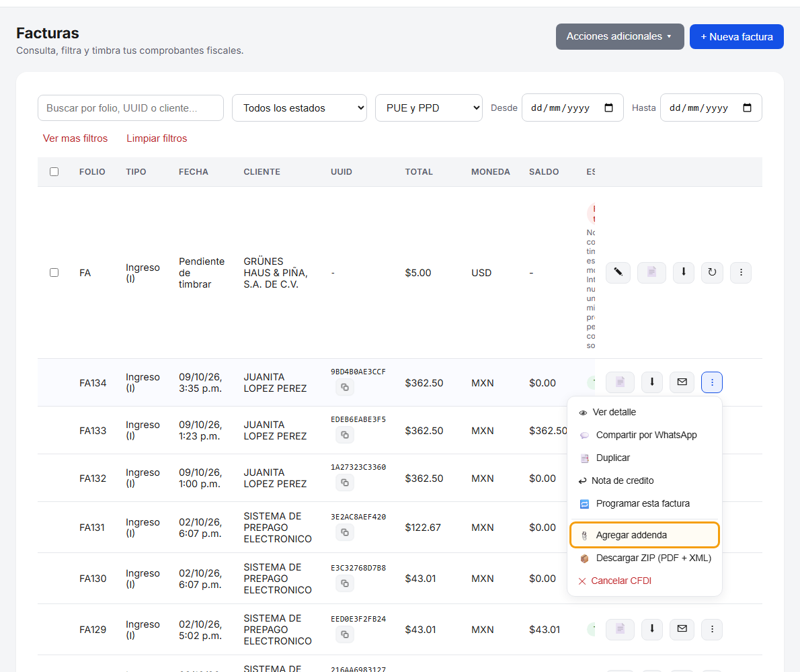This screenshot has height=672, width=800.
Task: Open the 'Acciones adicionales' dropdown
Action: click(x=620, y=37)
